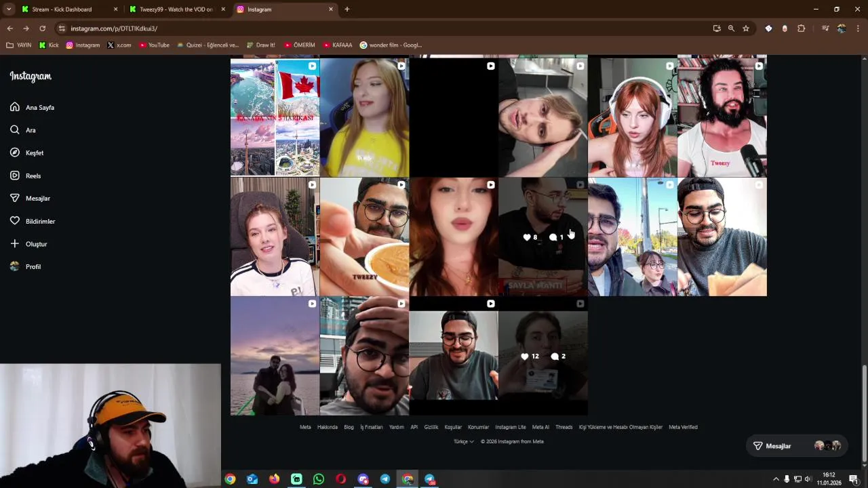Open the wonder film Google bookmark
This screenshot has width=868, height=488.
click(391, 45)
